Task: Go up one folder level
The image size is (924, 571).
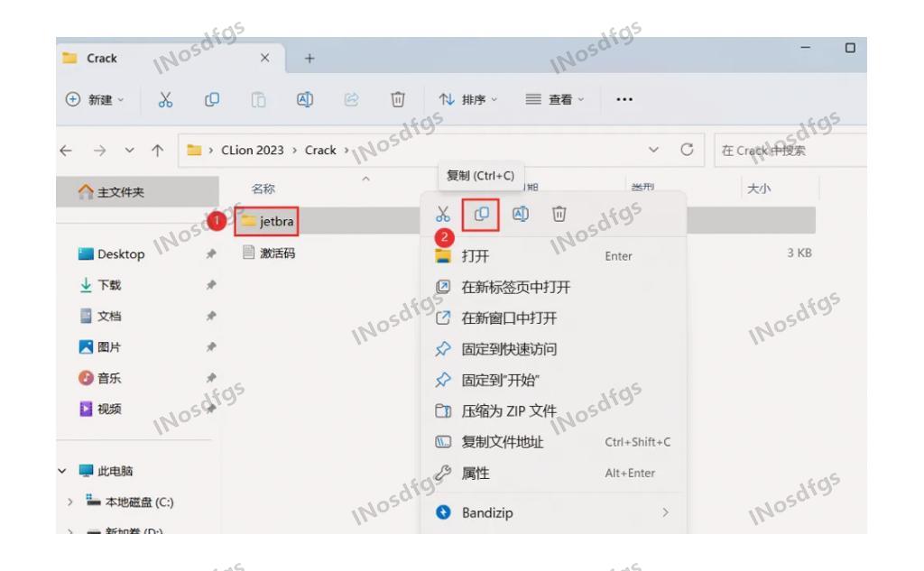Action: point(157,151)
